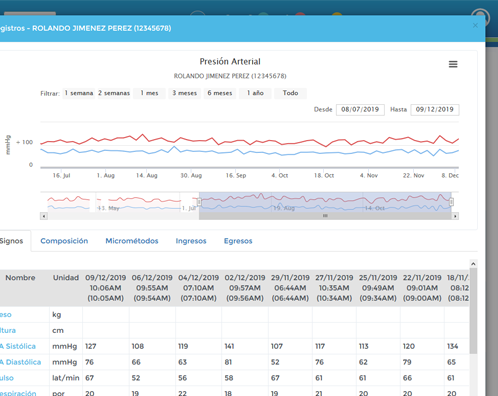Click the Desde date field 08/07/2019
The image size is (498, 396).
[x=360, y=110]
